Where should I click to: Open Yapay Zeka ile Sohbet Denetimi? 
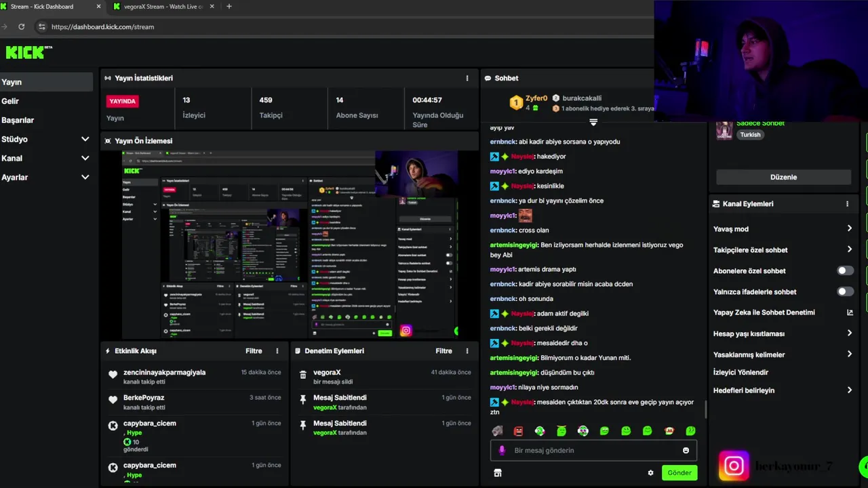(764, 312)
